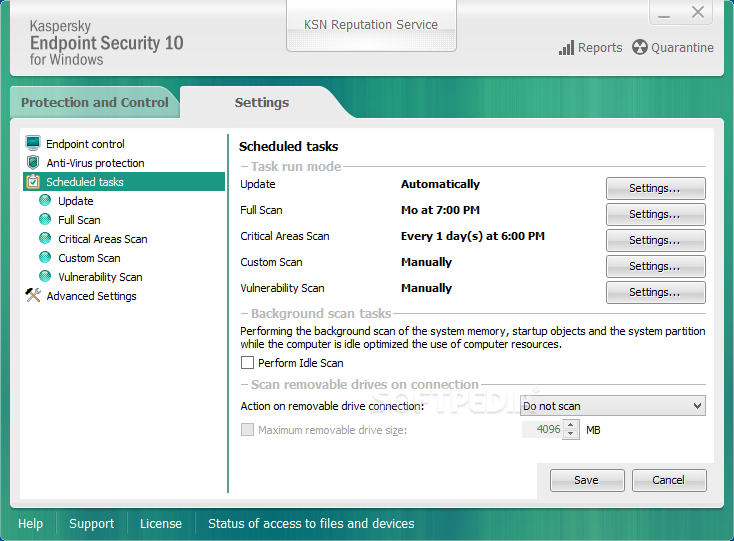The image size is (734, 541).
Task: Click the Support link
Action: click(91, 523)
